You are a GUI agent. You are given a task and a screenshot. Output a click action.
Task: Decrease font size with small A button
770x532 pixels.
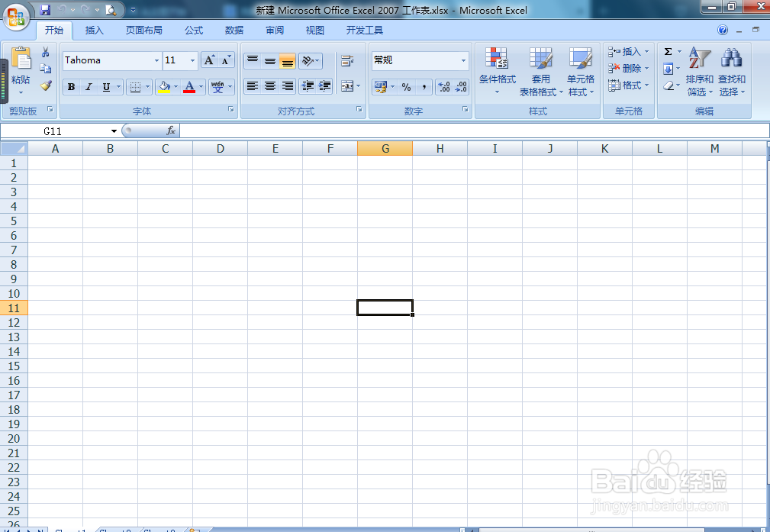coord(226,60)
